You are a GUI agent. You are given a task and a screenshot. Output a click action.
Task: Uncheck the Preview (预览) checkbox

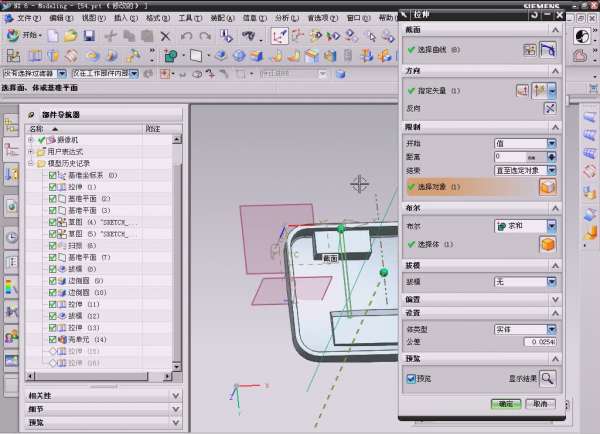[x=411, y=379]
